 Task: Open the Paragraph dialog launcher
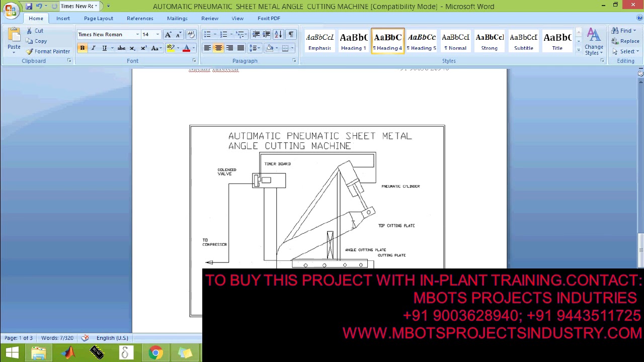pyautogui.click(x=294, y=61)
